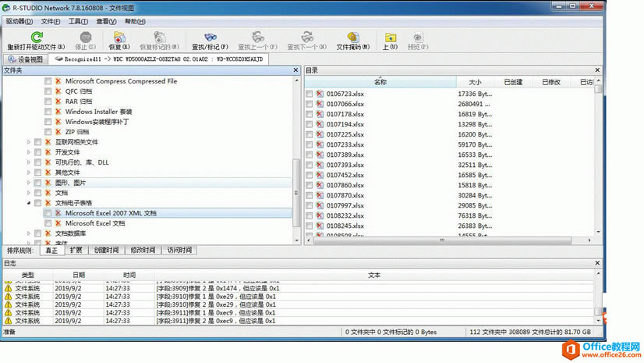644x363 pixels.
Task: Click the 大小 column header
Action: [475, 82]
